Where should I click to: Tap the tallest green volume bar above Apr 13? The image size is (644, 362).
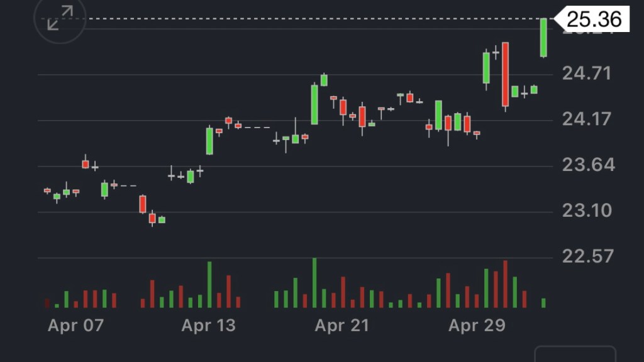tap(209, 284)
